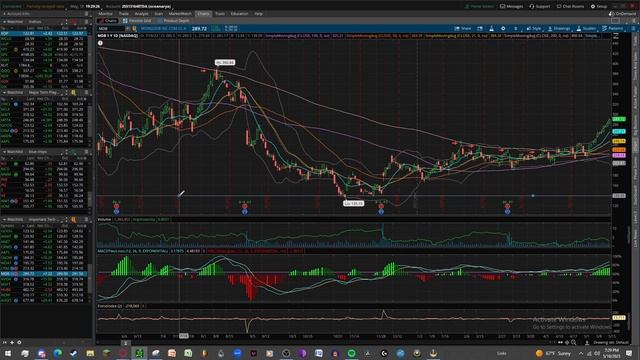Toggle OnDemand mode
Viewport: 640px width, 360px height.
coord(622,13)
